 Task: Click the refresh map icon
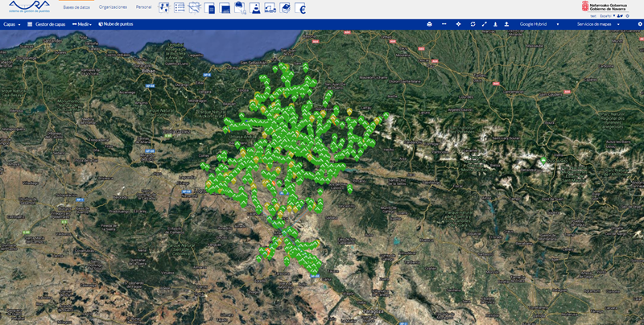tap(473, 24)
